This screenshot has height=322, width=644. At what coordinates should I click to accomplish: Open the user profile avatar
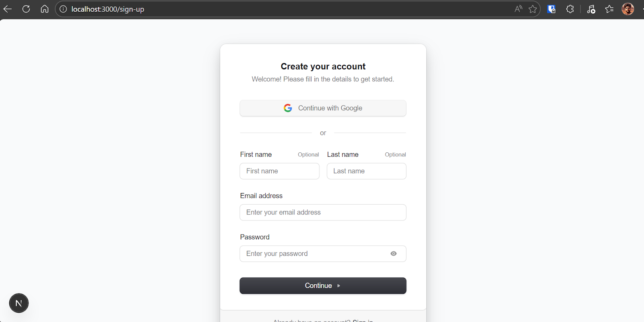tap(627, 9)
